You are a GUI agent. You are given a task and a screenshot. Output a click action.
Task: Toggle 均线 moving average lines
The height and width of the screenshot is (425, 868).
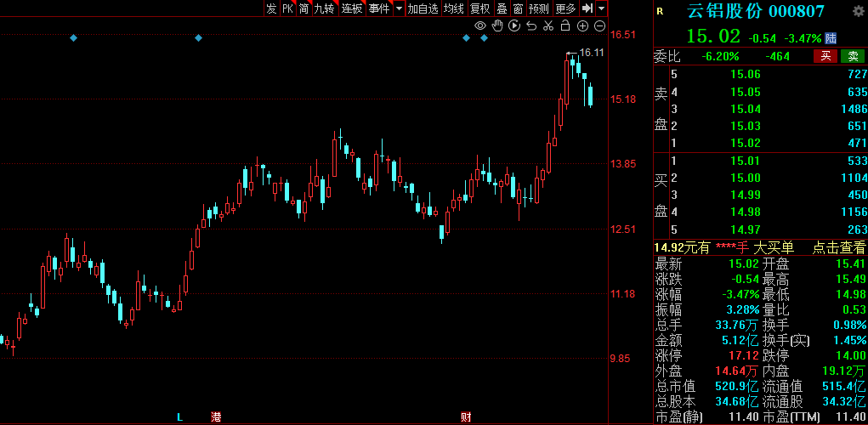pos(454,8)
